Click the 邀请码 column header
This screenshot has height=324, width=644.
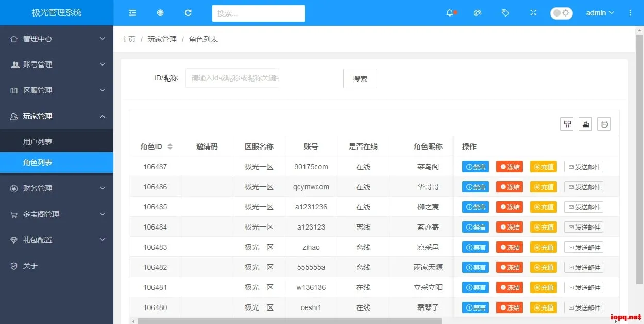point(207,147)
